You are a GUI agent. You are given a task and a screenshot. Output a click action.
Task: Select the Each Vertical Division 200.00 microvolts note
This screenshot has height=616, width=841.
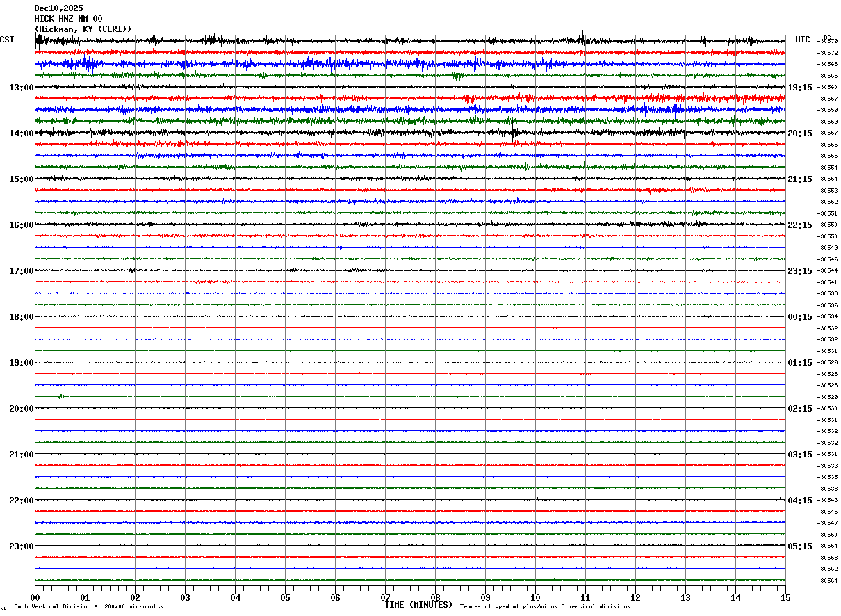click(x=89, y=607)
